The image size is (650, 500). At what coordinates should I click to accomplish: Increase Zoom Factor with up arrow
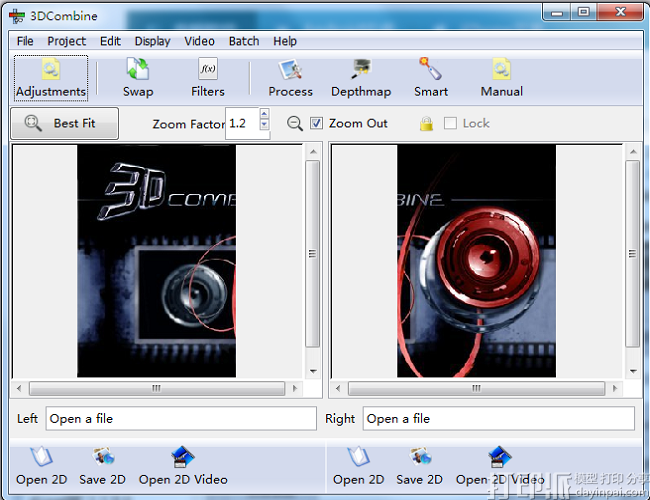tap(264, 114)
